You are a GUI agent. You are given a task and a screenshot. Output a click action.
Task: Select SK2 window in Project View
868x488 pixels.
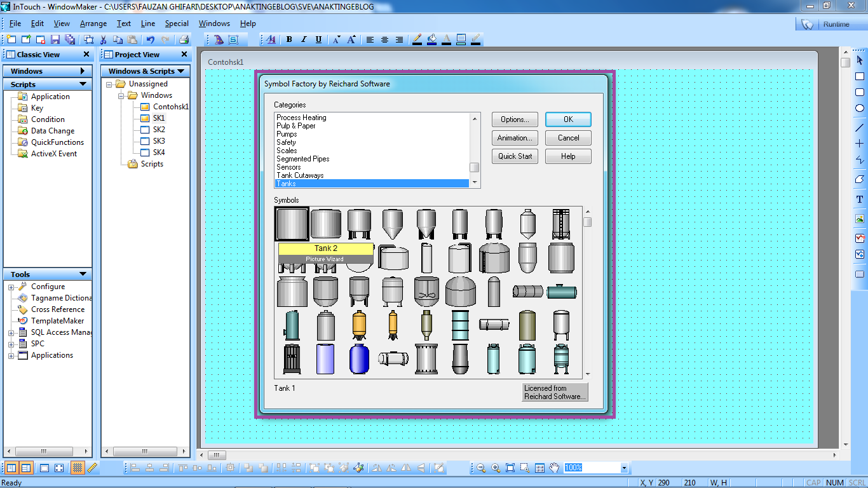point(159,130)
